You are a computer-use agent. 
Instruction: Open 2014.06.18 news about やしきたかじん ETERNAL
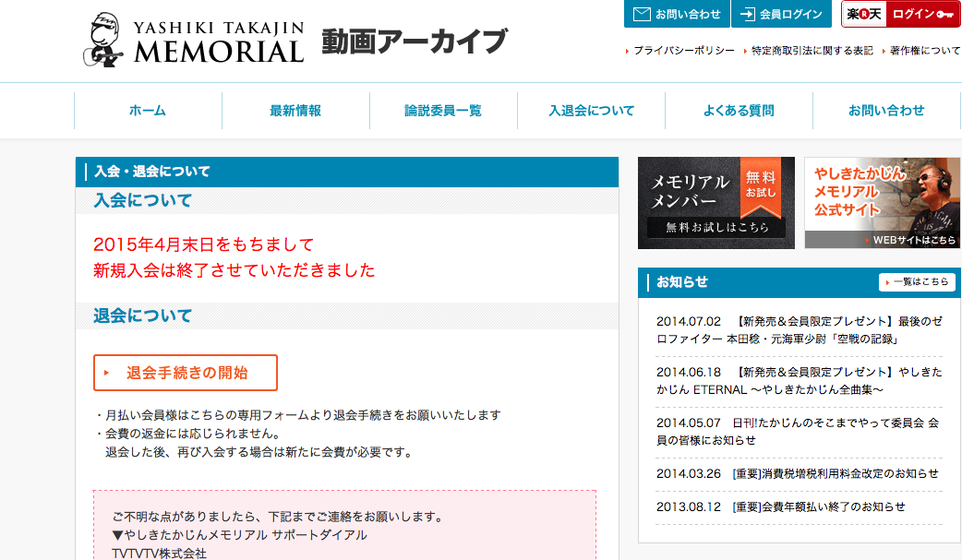click(799, 381)
